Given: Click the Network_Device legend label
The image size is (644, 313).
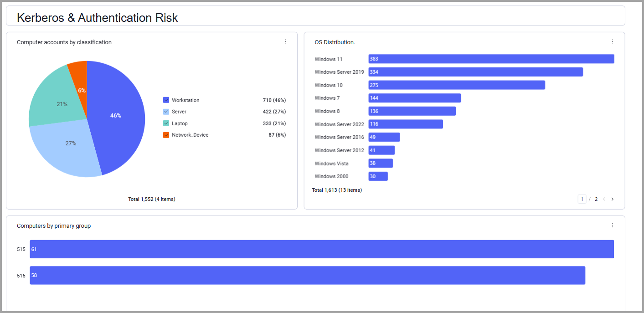Looking at the screenshot, I should (190, 135).
